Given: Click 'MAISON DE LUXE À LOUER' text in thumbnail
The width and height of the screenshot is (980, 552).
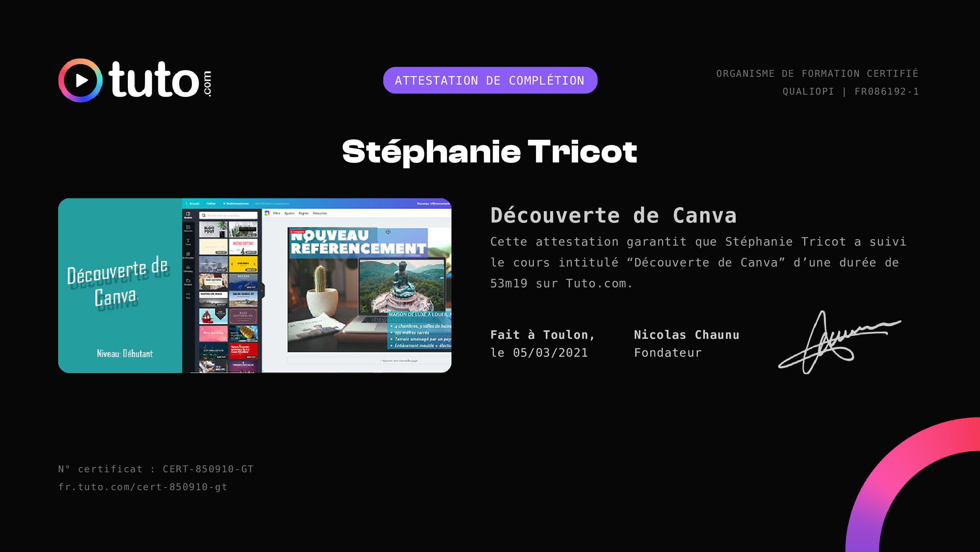Looking at the screenshot, I should [x=419, y=314].
